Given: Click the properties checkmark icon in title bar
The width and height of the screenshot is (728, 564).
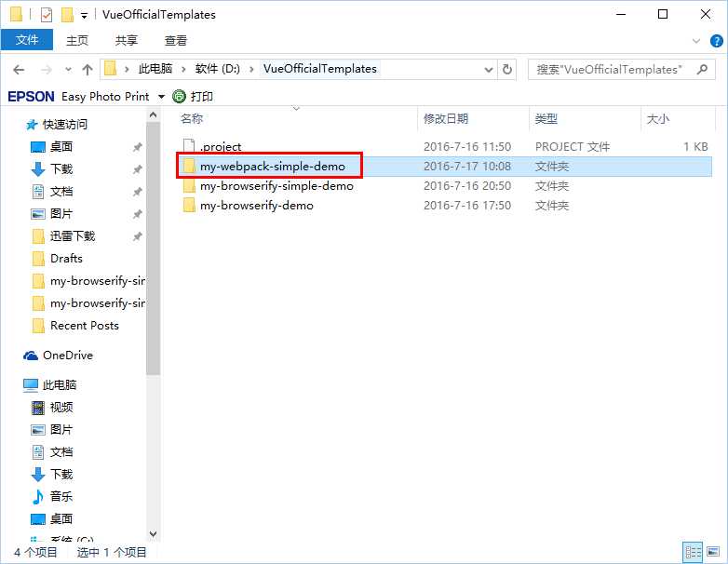Looking at the screenshot, I should coord(47,15).
